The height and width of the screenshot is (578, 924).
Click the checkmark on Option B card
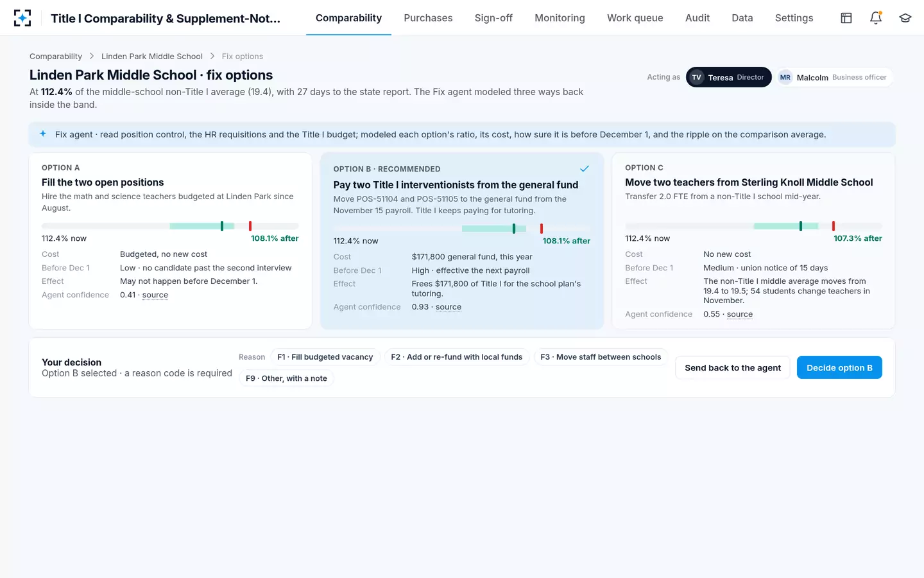coord(585,169)
